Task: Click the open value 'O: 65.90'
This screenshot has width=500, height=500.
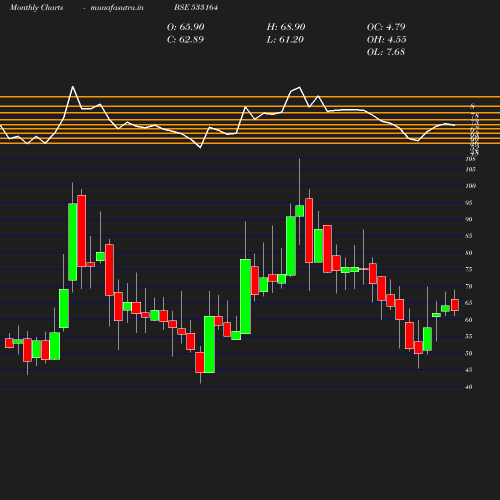Action: (x=186, y=27)
